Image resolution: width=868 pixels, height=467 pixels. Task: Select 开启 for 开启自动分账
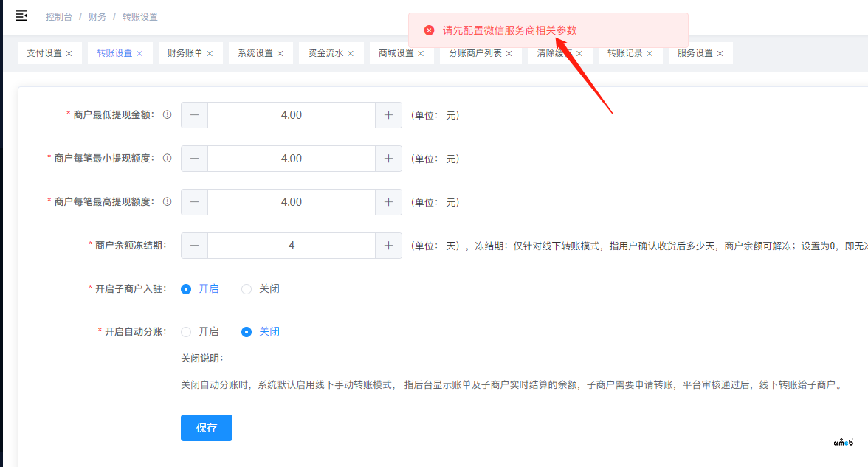[x=186, y=332]
